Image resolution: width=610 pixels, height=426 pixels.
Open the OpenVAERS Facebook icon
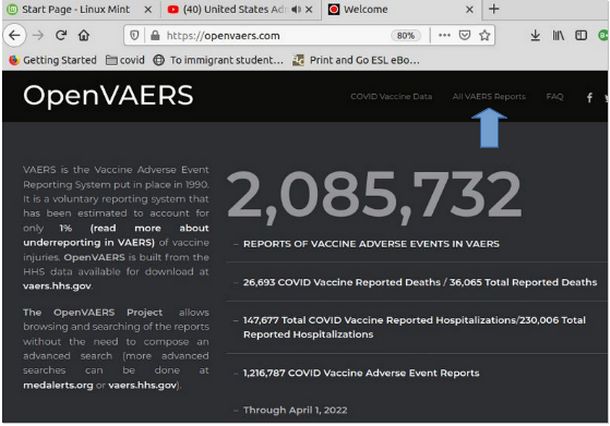(589, 97)
